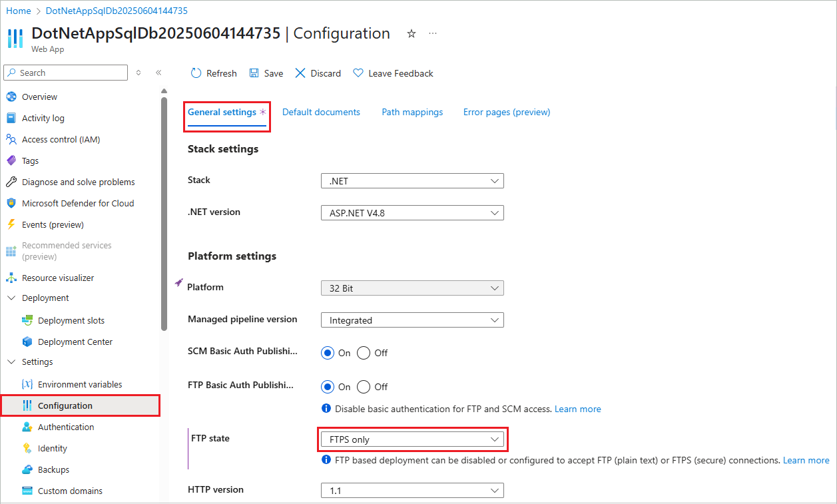The width and height of the screenshot is (837, 504).
Task: Go to Home breadcrumb
Action: coord(19,11)
